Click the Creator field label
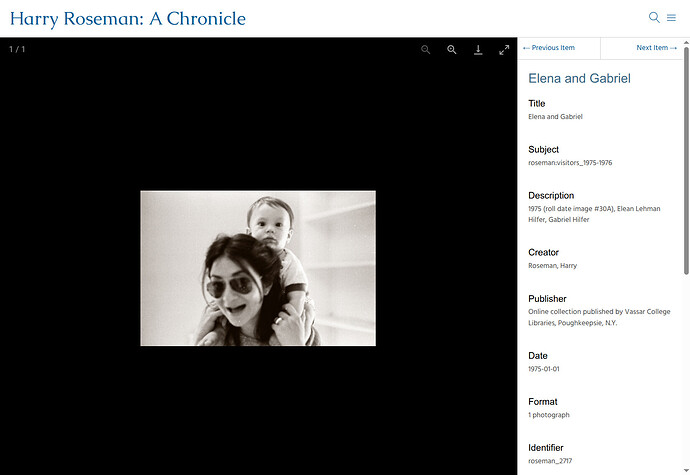The height and width of the screenshot is (475, 690). click(x=543, y=252)
